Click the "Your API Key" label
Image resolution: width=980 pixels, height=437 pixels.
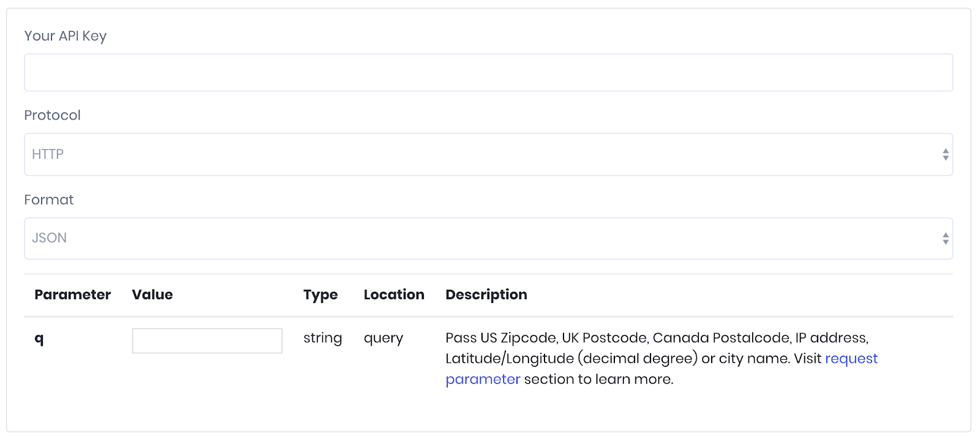[x=65, y=36]
